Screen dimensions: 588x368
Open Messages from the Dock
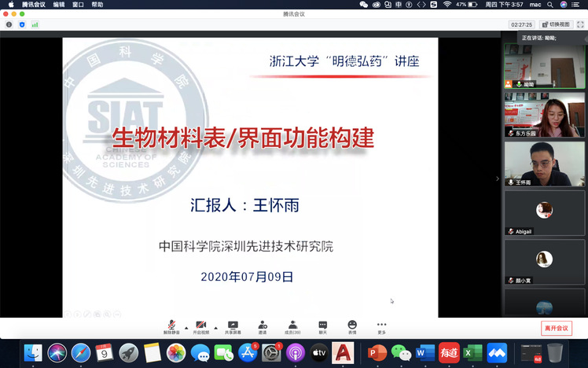(x=200, y=352)
